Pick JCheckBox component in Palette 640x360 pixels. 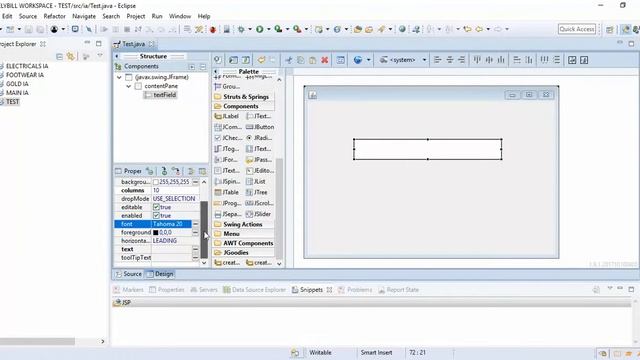click(x=228, y=138)
